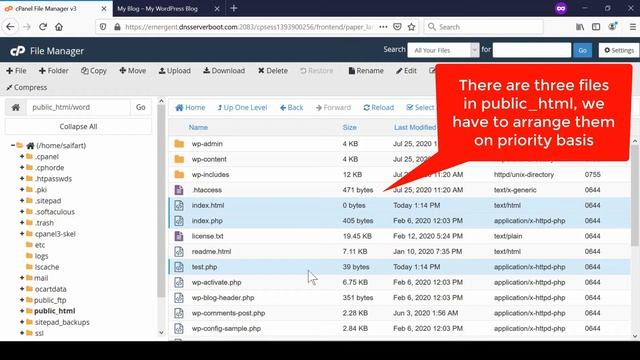640x360 pixels.
Task: Click the Select All checkbox link
Action: 420,108
